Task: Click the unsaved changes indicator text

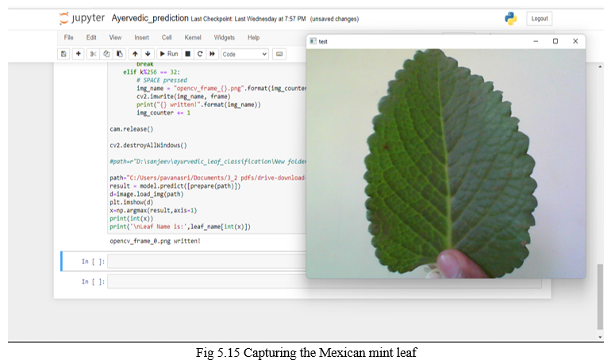Action: [334, 19]
